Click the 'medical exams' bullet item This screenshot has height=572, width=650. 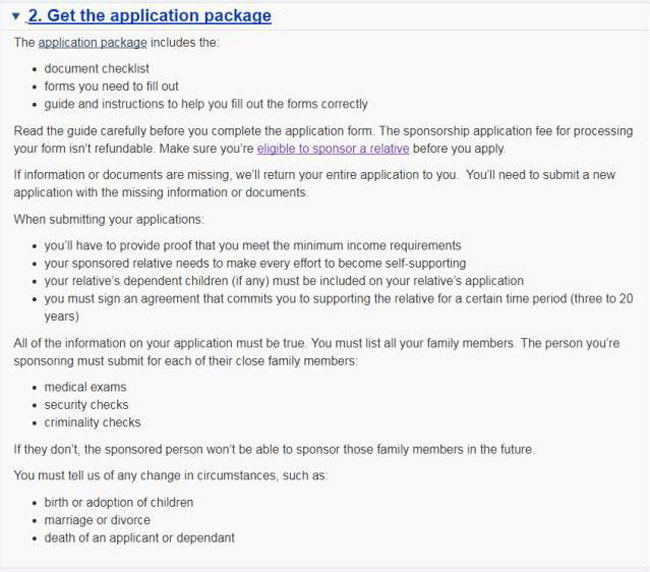click(x=85, y=387)
